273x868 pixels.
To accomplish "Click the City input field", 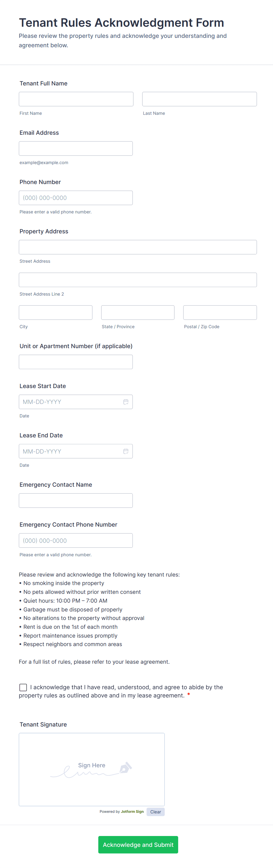I will 55,312.
